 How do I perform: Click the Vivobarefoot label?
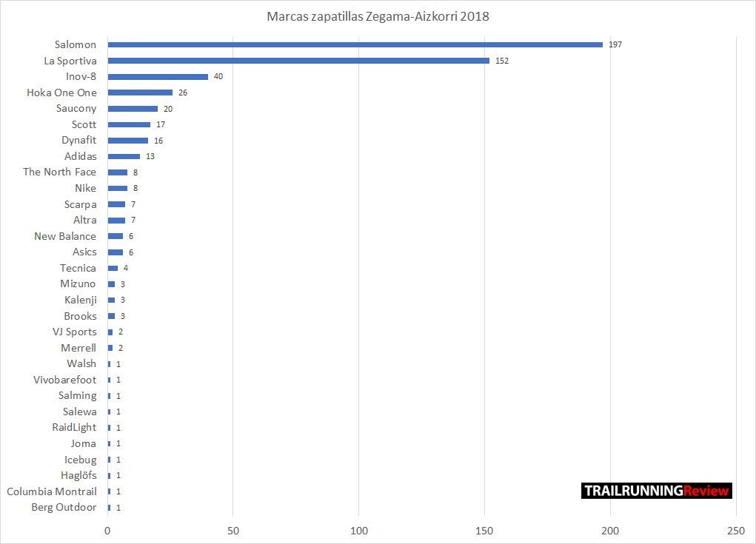(x=64, y=380)
